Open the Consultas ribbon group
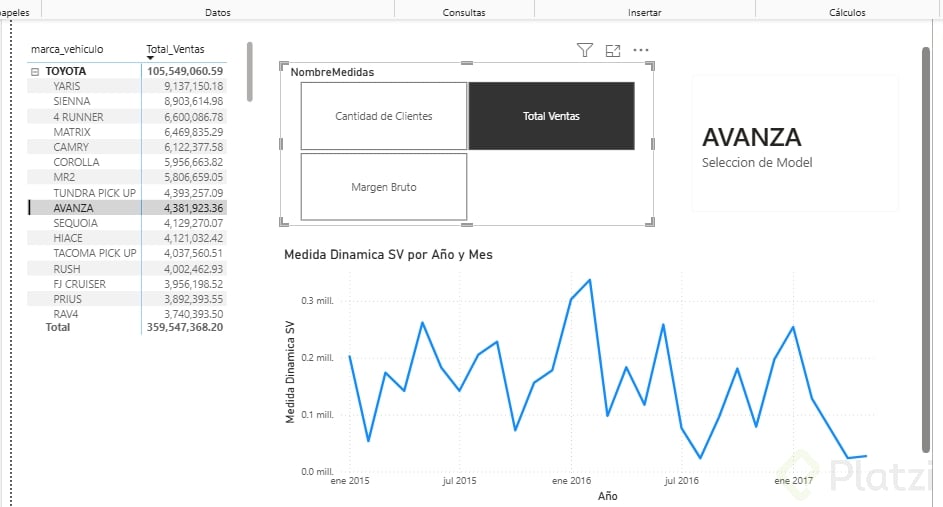The image size is (943, 507). pyautogui.click(x=464, y=13)
